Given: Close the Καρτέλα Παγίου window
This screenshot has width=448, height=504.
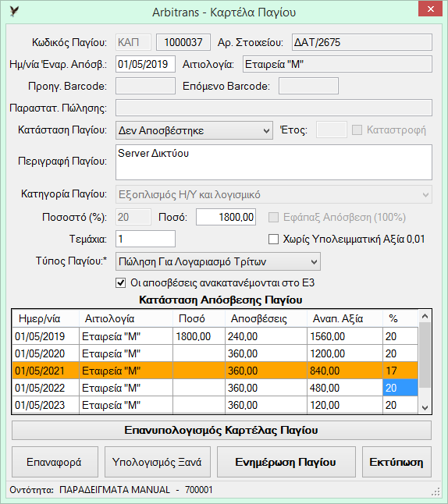Looking at the screenshot, I should tap(430, 9).
